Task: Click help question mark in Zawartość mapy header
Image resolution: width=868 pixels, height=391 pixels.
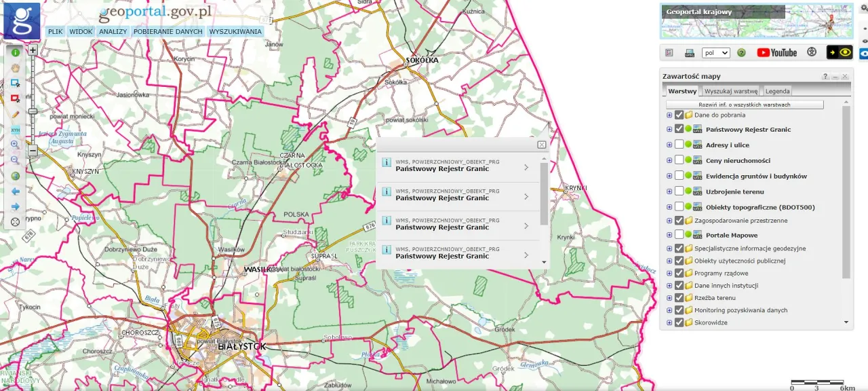Action: pyautogui.click(x=825, y=77)
